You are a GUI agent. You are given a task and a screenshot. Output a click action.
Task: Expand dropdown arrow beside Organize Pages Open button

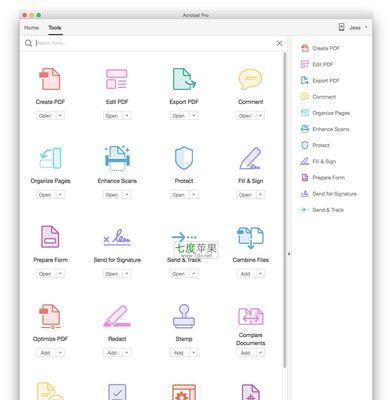60,195
